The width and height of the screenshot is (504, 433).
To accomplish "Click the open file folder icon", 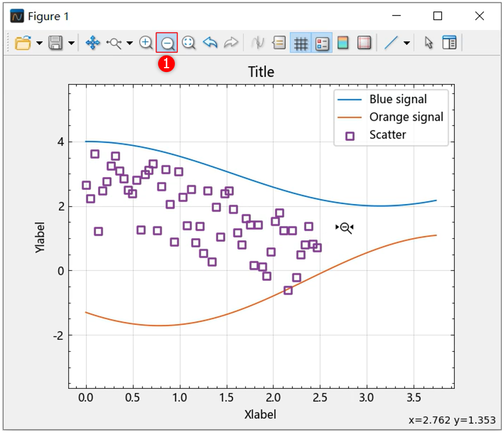I will pos(23,43).
